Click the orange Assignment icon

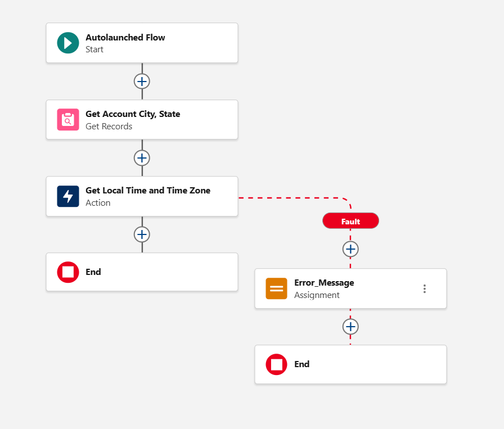pyautogui.click(x=276, y=288)
